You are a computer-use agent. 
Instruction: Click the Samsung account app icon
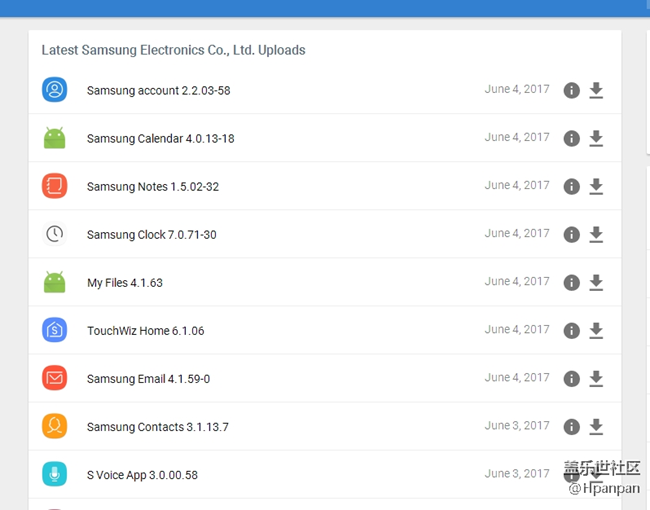coord(54,90)
